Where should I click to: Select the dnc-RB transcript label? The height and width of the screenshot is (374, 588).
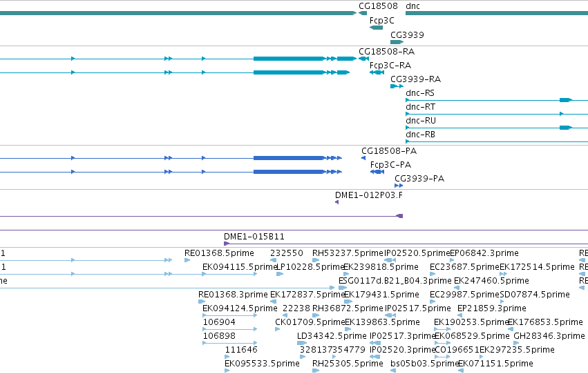[x=420, y=135]
